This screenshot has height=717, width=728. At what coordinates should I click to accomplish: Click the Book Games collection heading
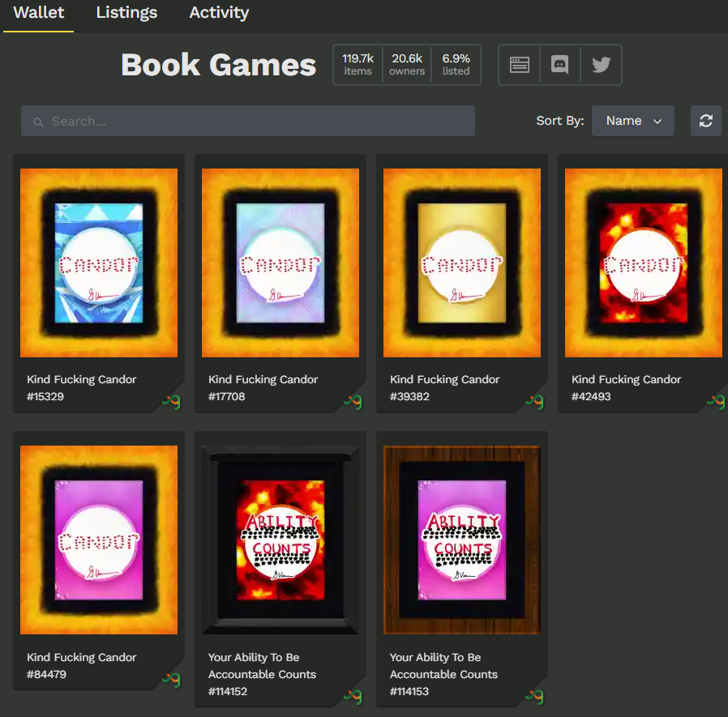218,65
